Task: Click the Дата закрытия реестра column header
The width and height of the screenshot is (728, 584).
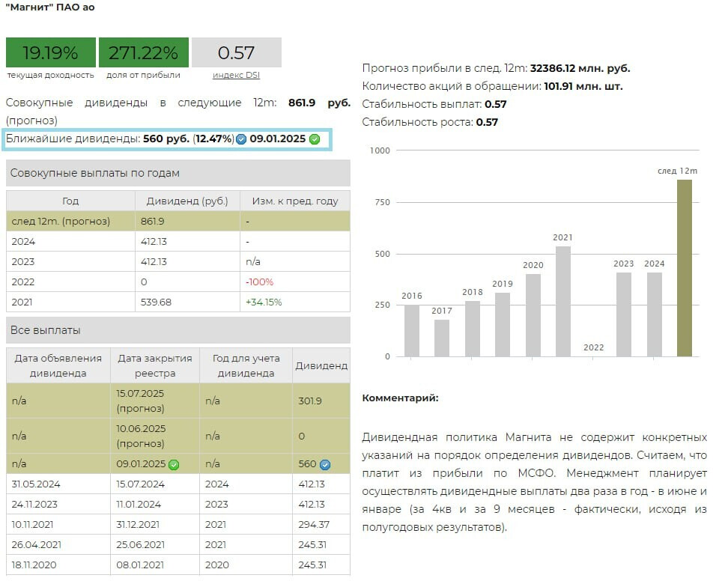Action: point(155,365)
